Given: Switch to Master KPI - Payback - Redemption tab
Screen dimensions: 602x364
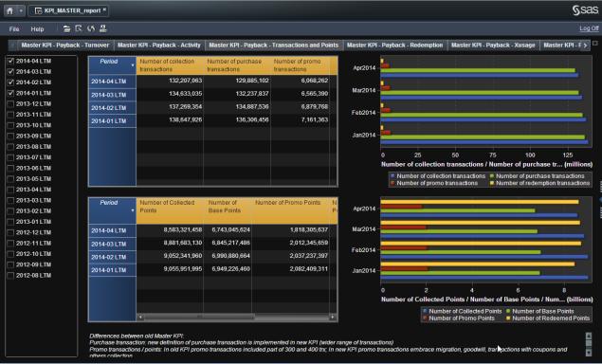Looking at the screenshot, I should pos(394,45).
